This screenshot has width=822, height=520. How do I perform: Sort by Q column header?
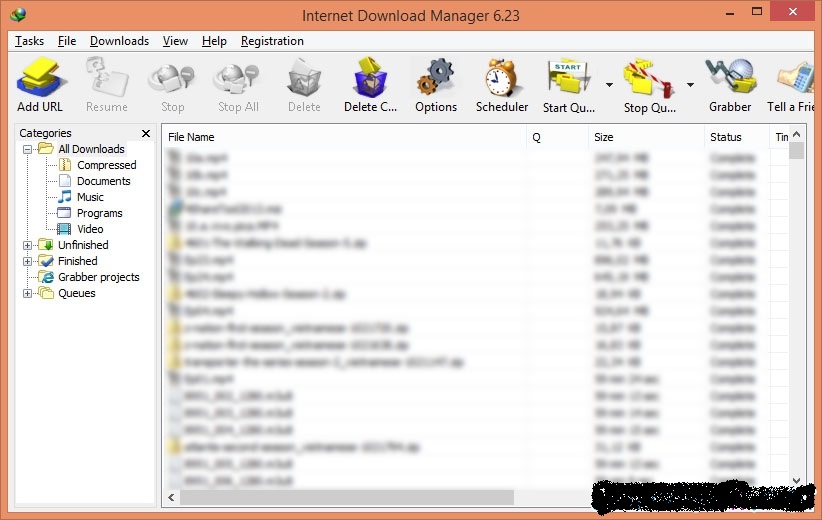[557, 137]
